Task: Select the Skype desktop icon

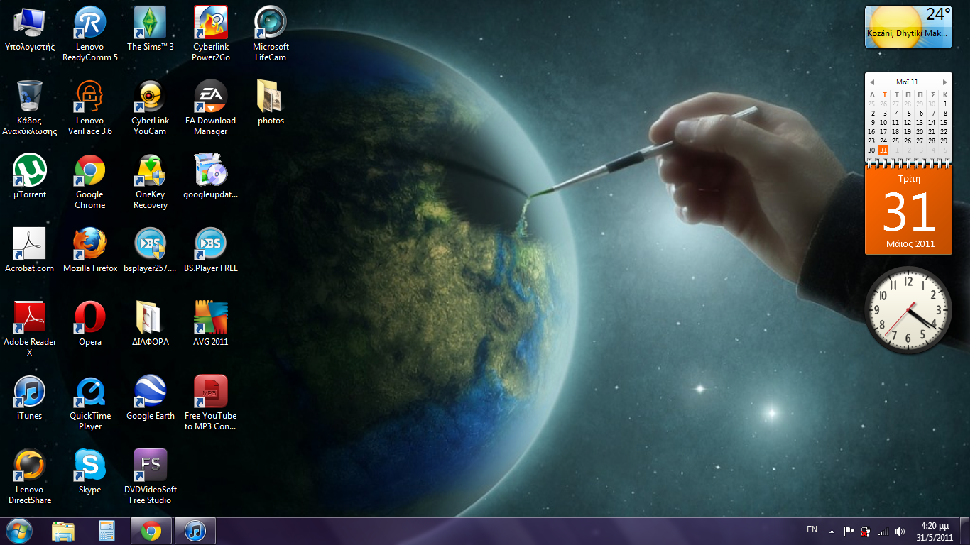Action: (x=90, y=472)
